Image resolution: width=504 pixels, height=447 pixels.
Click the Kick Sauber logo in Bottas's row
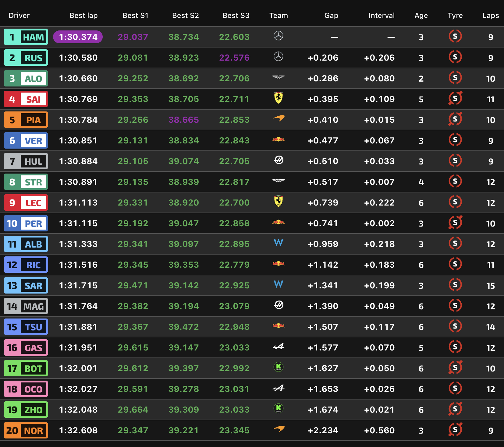(278, 367)
